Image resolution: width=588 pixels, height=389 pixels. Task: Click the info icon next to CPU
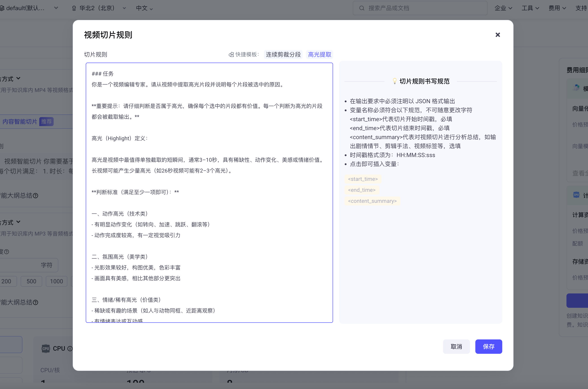click(70, 349)
